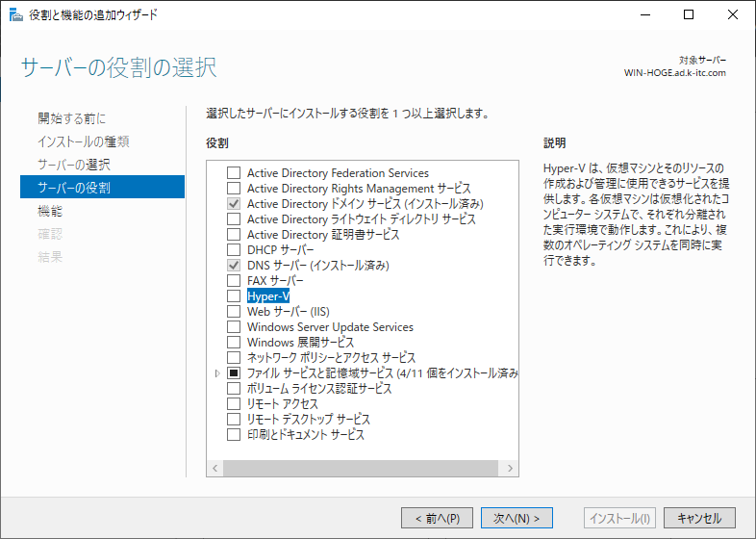Click the wizard icon in the title bar

click(16, 15)
